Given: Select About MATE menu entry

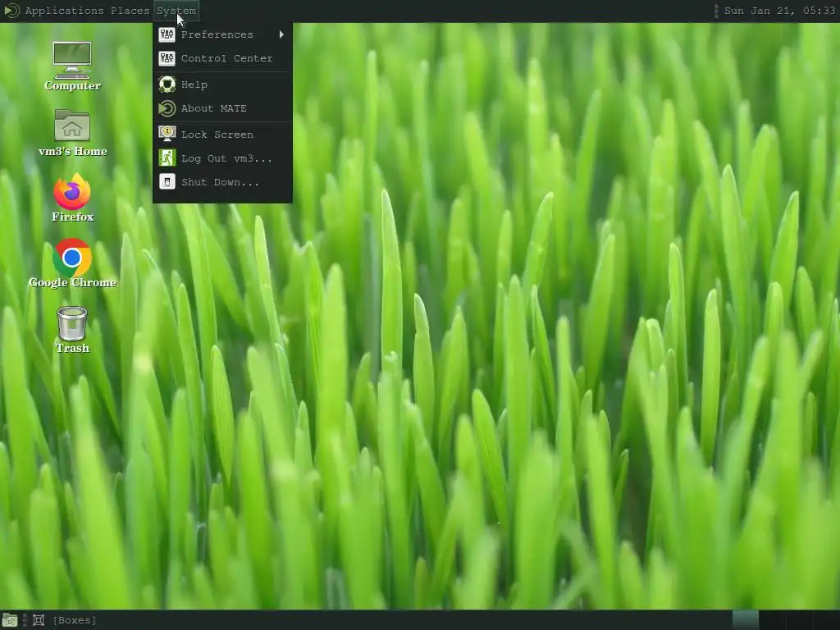Looking at the screenshot, I should tap(222, 108).
